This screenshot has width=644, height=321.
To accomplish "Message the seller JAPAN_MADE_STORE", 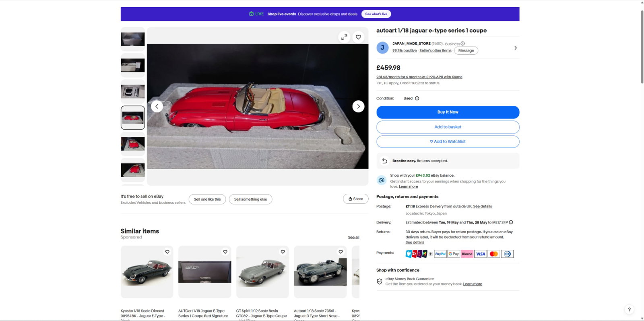I will click(x=466, y=50).
